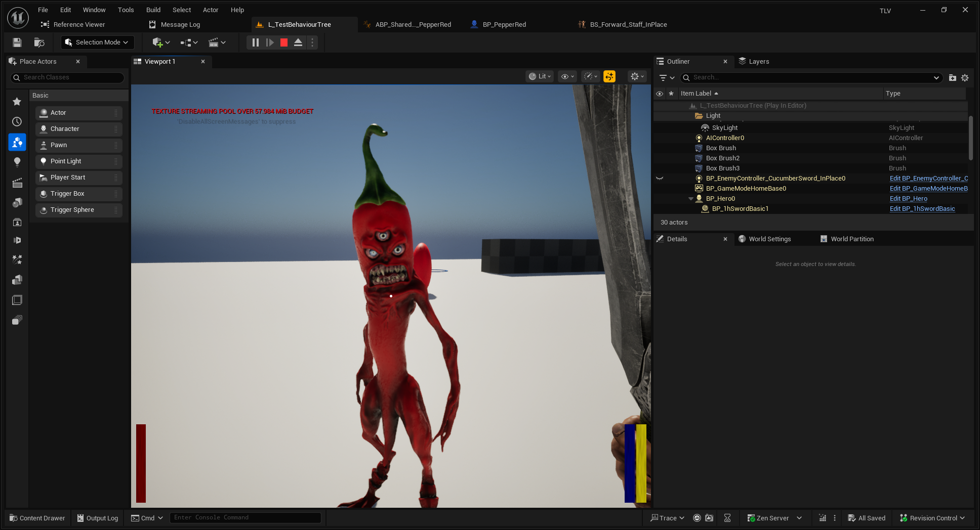The height and width of the screenshot is (530, 980).
Task: Select the Lights category bulb icon
Action: tap(17, 162)
